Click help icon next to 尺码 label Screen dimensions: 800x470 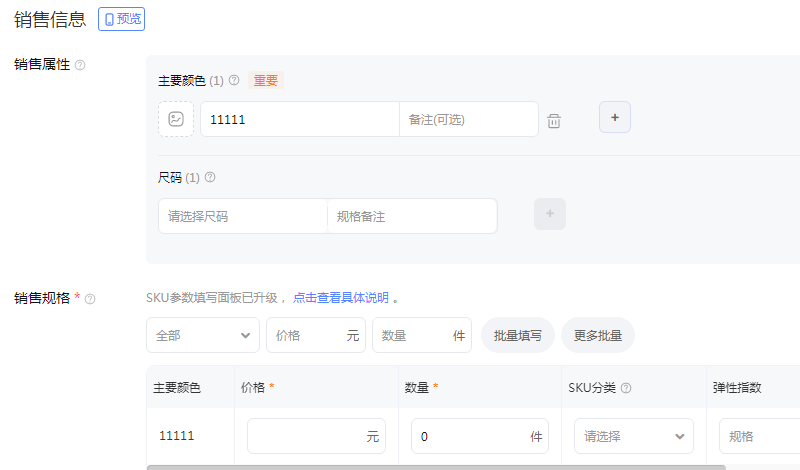[210, 178]
